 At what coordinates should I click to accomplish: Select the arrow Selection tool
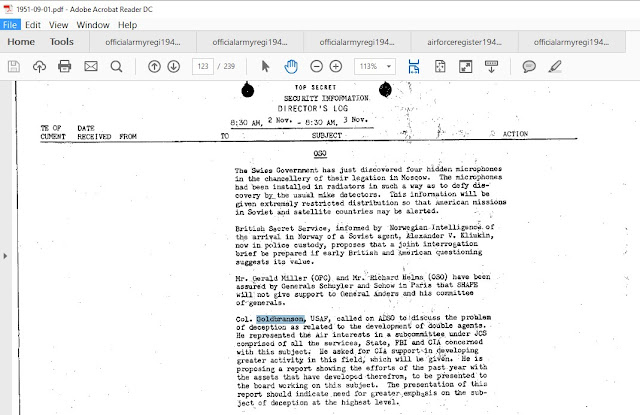click(x=265, y=66)
